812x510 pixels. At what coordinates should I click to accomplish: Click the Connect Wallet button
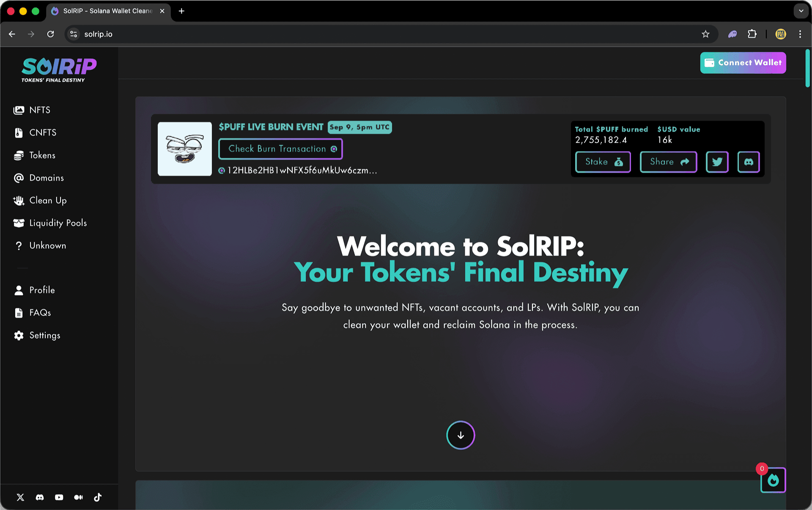click(x=743, y=63)
